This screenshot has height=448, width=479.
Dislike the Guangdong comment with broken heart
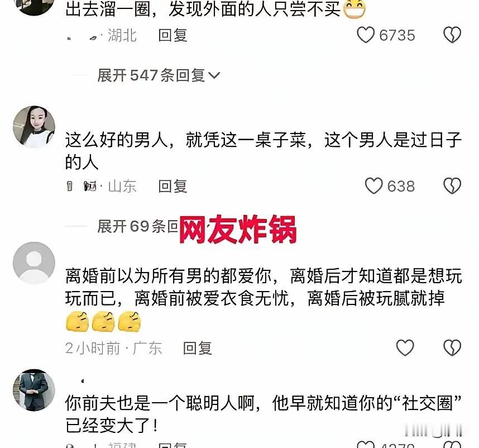click(452, 348)
